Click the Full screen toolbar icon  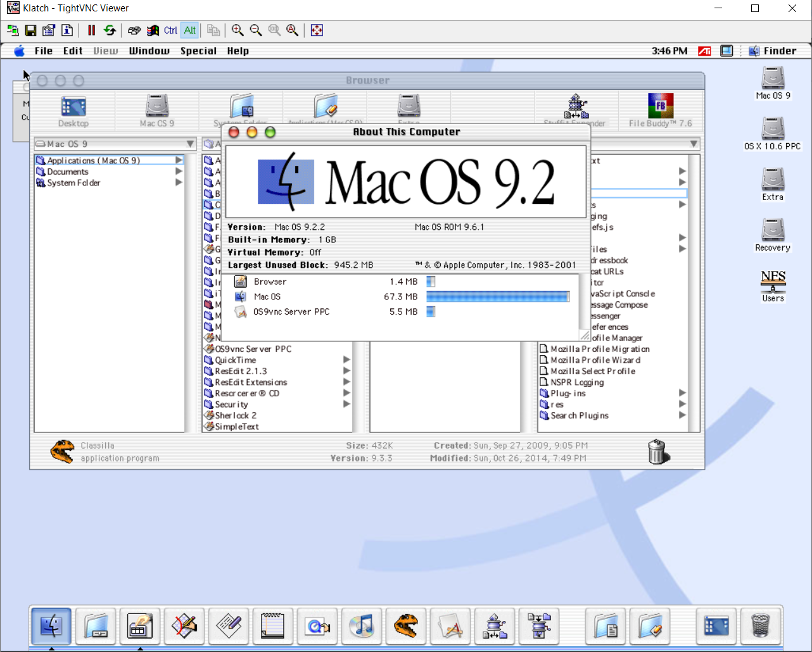(x=317, y=30)
